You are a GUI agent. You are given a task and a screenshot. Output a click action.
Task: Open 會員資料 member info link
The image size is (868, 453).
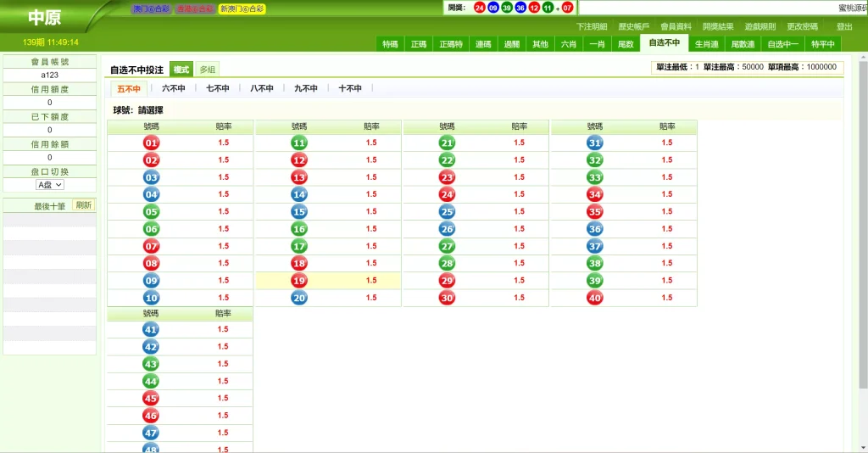tap(676, 26)
